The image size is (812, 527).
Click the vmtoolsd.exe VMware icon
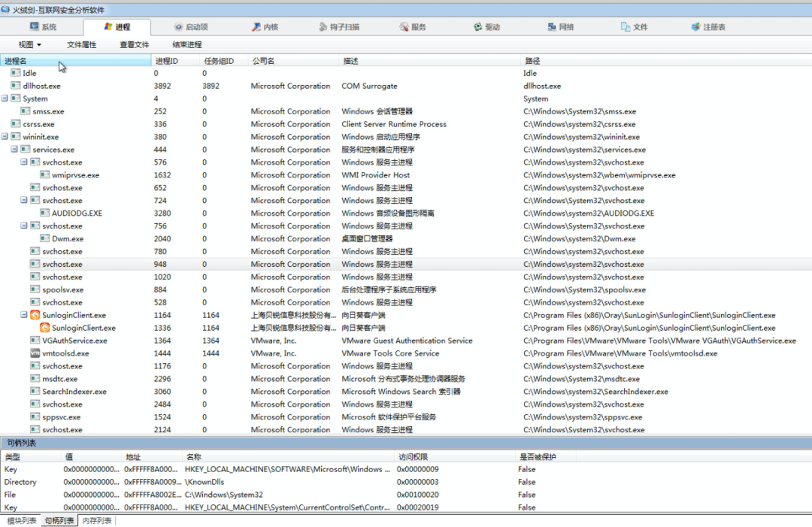click(x=35, y=353)
